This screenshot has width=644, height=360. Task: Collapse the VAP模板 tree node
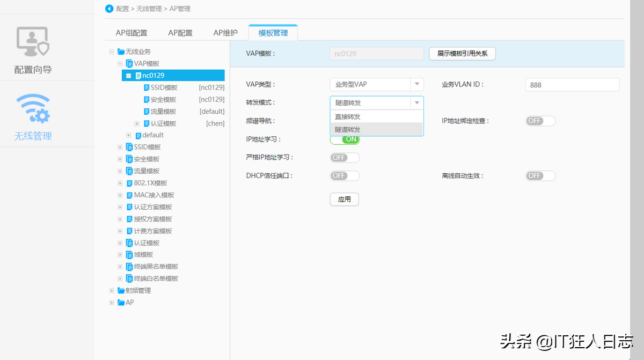(x=120, y=63)
